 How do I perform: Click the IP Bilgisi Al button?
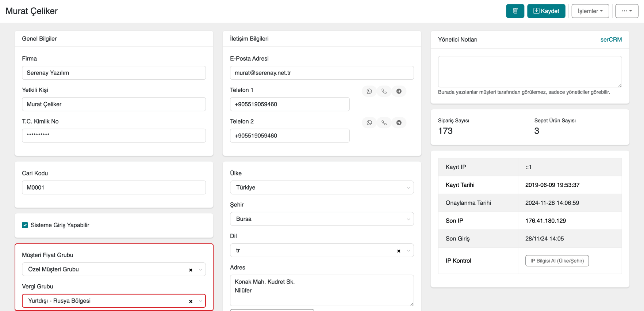[x=557, y=261]
